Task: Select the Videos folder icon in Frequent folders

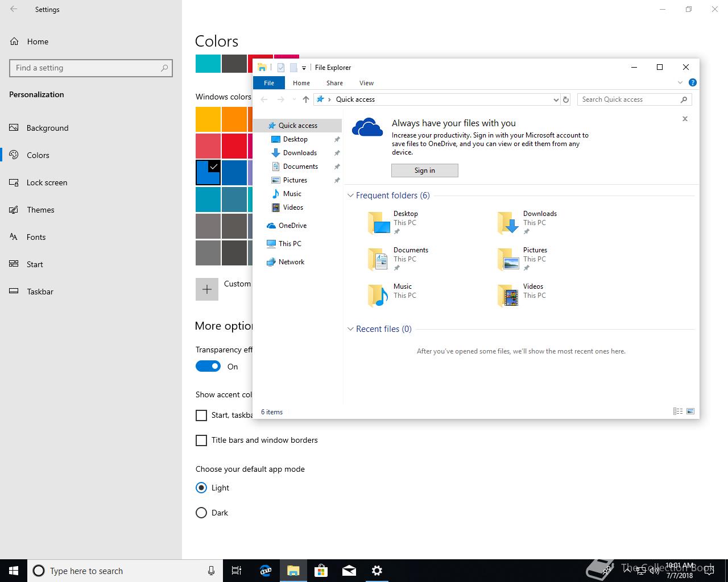Action: pyautogui.click(x=508, y=296)
